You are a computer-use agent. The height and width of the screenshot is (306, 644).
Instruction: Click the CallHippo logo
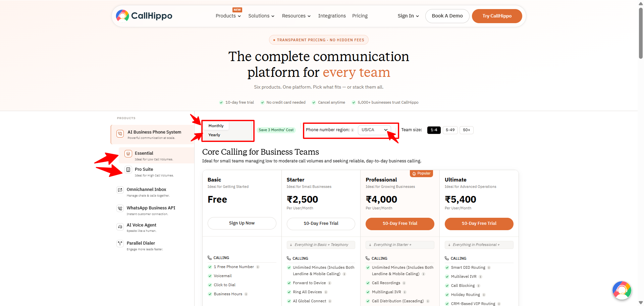click(x=144, y=16)
